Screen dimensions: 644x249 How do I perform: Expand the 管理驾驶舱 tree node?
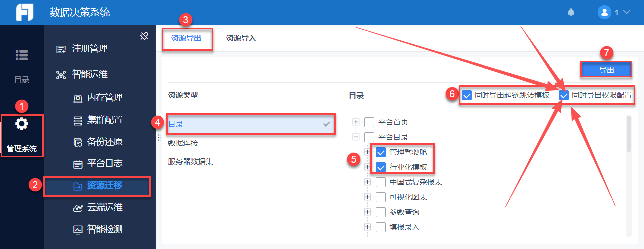(367, 152)
